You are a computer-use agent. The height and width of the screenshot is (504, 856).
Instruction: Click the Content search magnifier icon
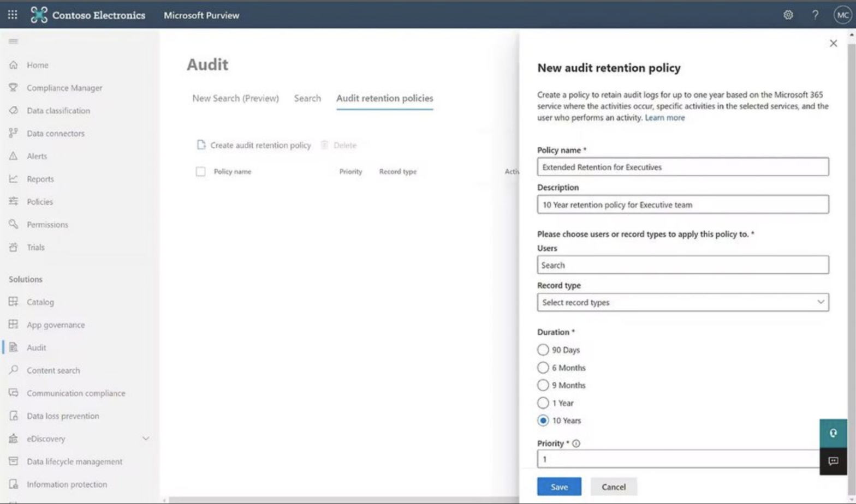[x=13, y=370]
